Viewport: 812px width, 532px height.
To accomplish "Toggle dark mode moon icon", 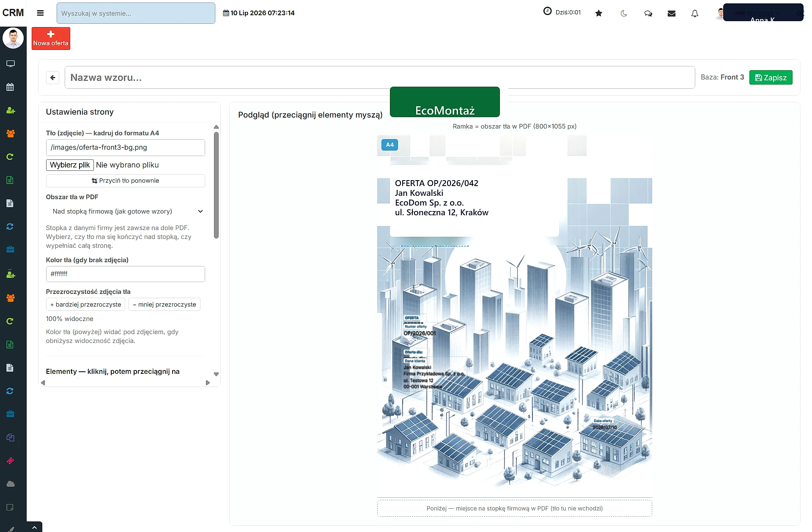I will [x=624, y=13].
